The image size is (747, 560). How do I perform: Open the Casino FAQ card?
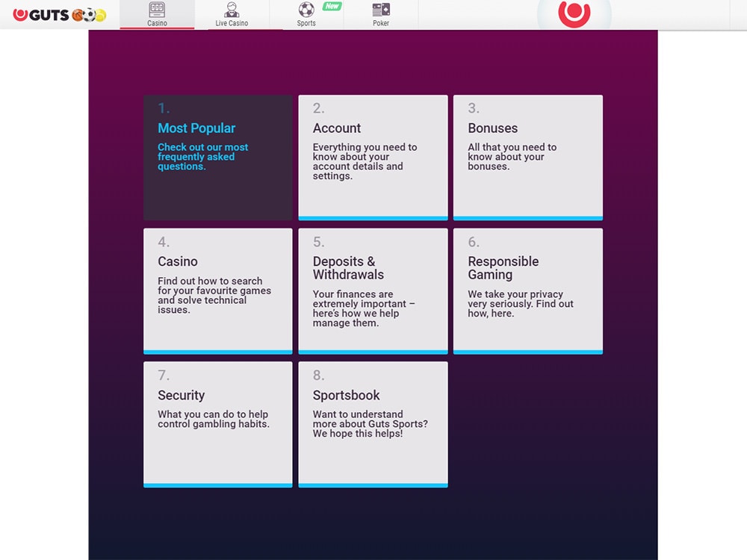click(217, 291)
